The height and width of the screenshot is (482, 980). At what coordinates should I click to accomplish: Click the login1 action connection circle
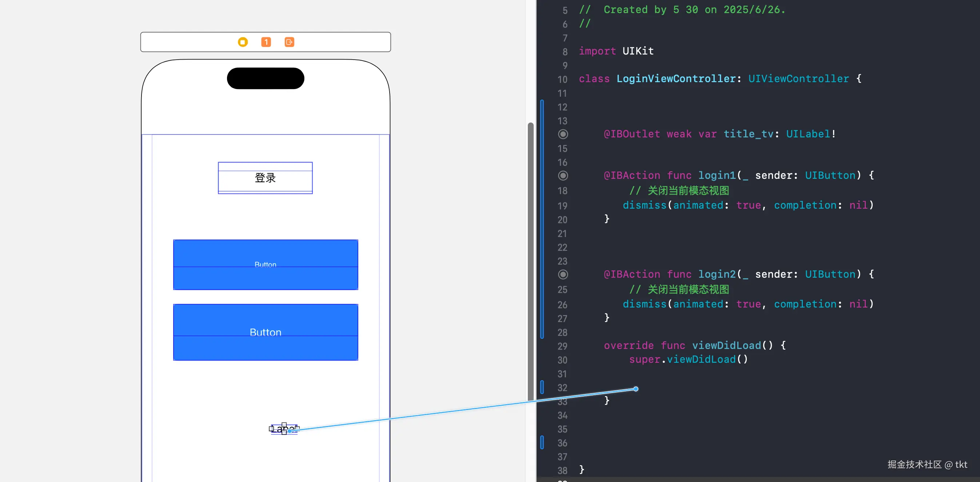point(563,176)
